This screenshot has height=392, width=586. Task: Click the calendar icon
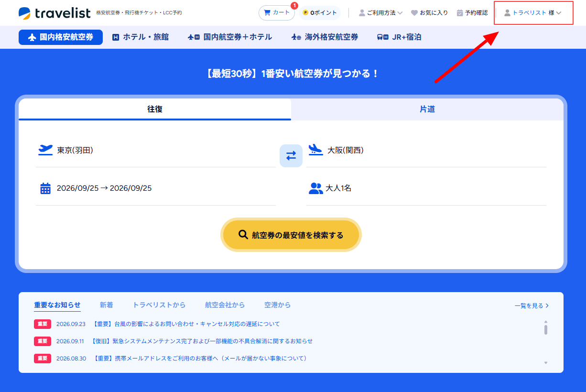[45, 188]
